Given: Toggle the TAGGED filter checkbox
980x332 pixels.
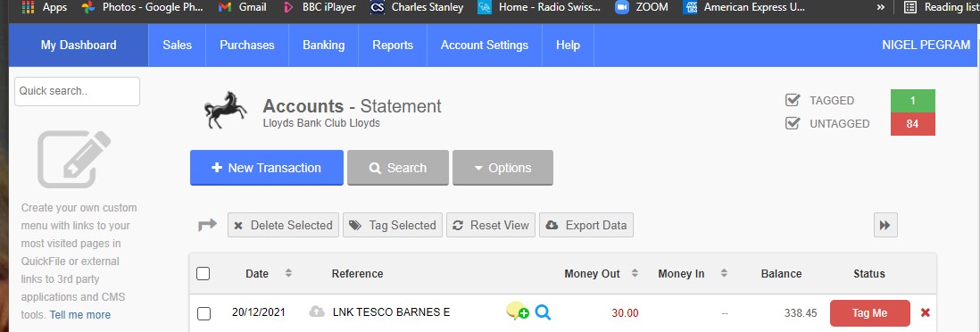Looking at the screenshot, I should pos(793,100).
